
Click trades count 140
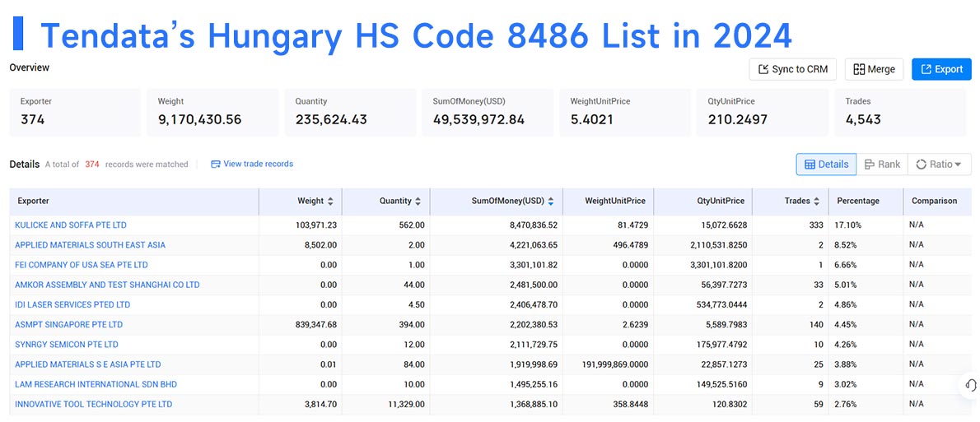coord(816,325)
